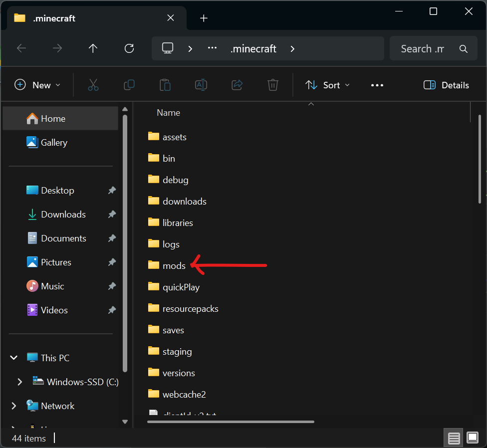
Task: Refresh the folder view
Action: pos(129,48)
